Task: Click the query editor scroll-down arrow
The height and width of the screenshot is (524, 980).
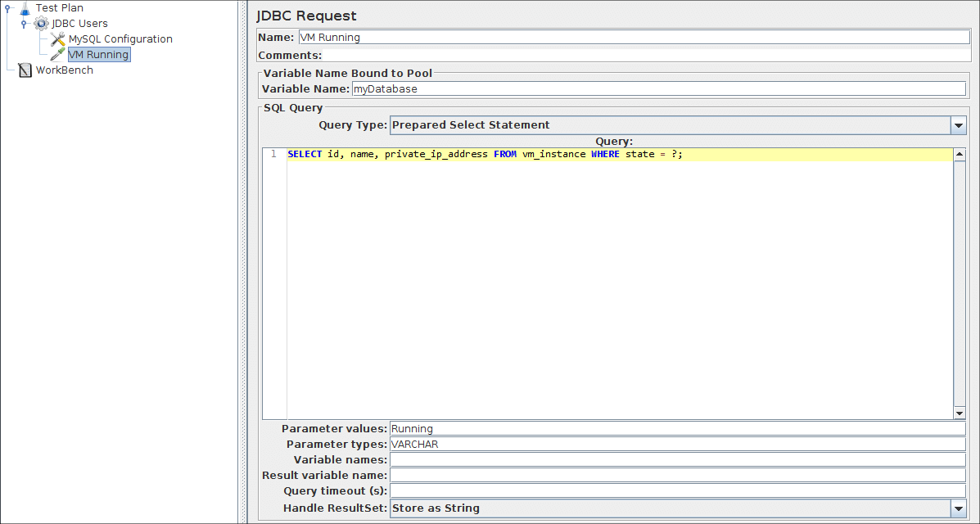Action: pos(960,413)
